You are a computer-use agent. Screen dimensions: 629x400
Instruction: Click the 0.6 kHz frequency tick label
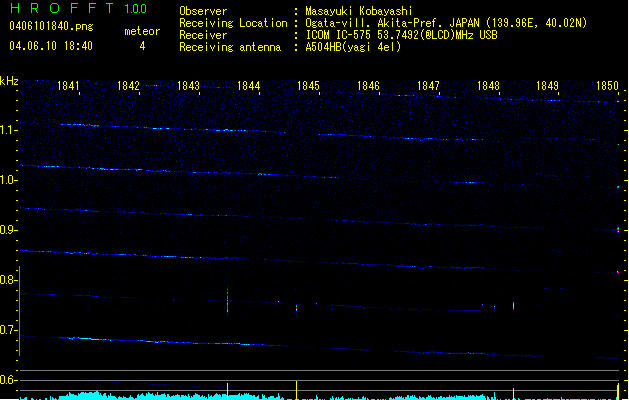pos(7,380)
